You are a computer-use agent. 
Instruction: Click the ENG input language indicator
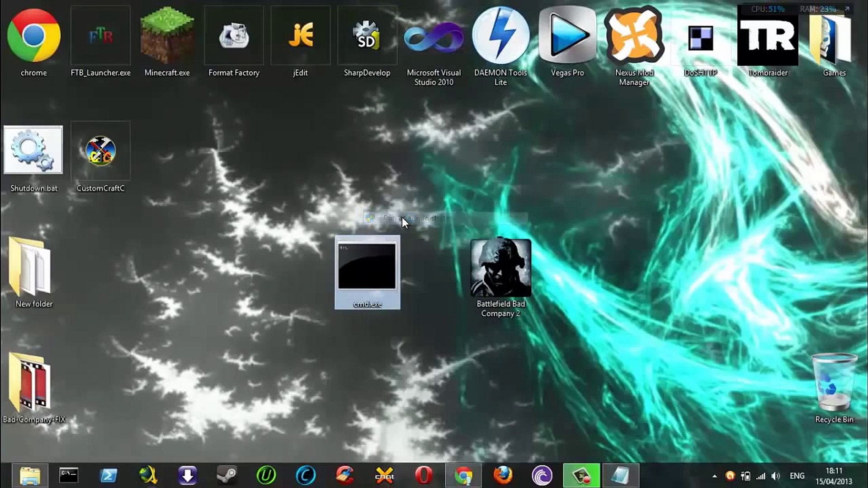pyautogui.click(x=797, y=476)
